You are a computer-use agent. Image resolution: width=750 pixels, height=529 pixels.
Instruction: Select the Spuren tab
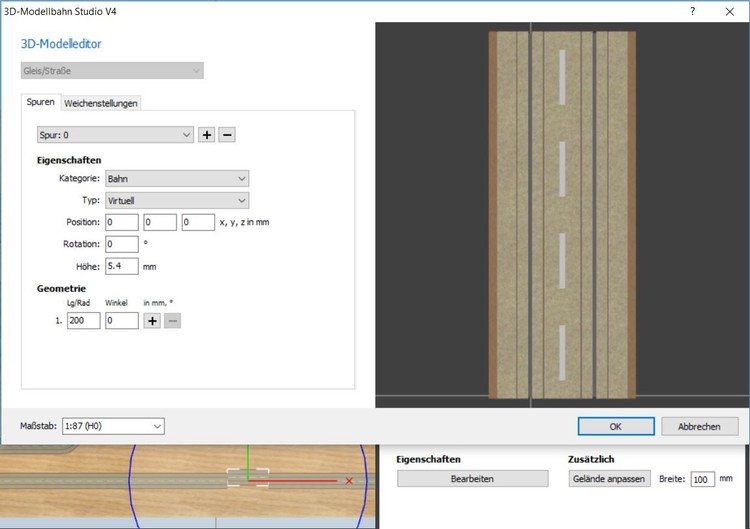click(x=40, y=102)
